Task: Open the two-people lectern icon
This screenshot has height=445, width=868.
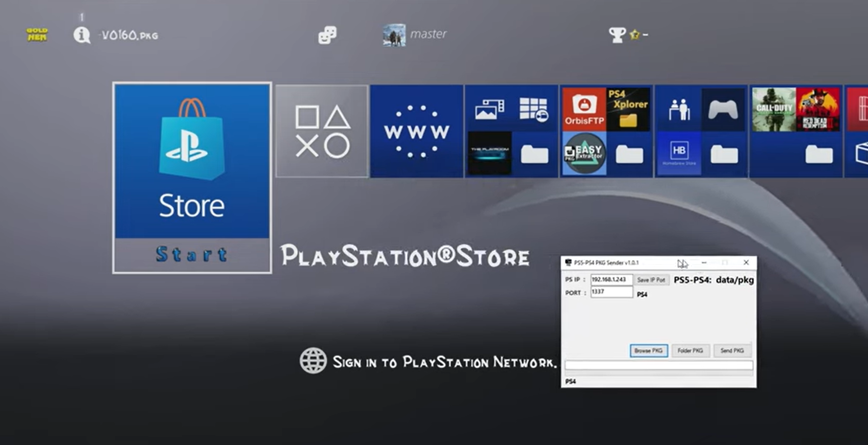Action: click(x=679, y=109)
